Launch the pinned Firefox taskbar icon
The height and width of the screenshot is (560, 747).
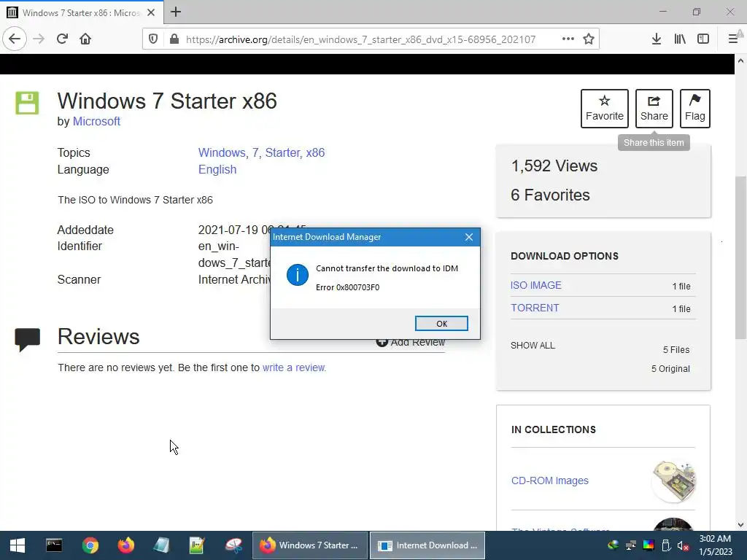pos(125,545)
